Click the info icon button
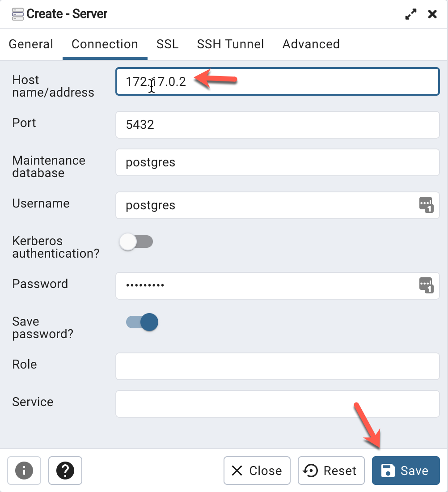 tap(24, 471)
